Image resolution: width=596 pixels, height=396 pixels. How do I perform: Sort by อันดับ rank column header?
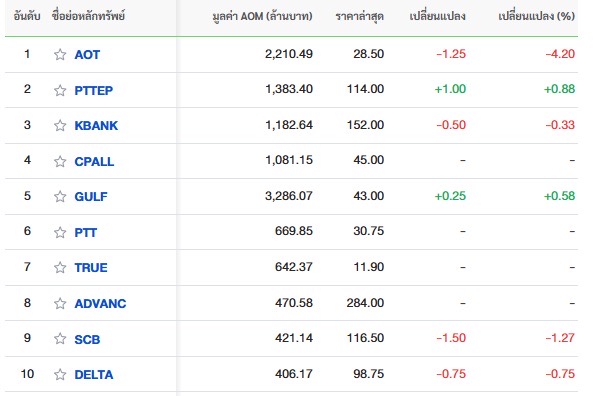tap(27, 16)
